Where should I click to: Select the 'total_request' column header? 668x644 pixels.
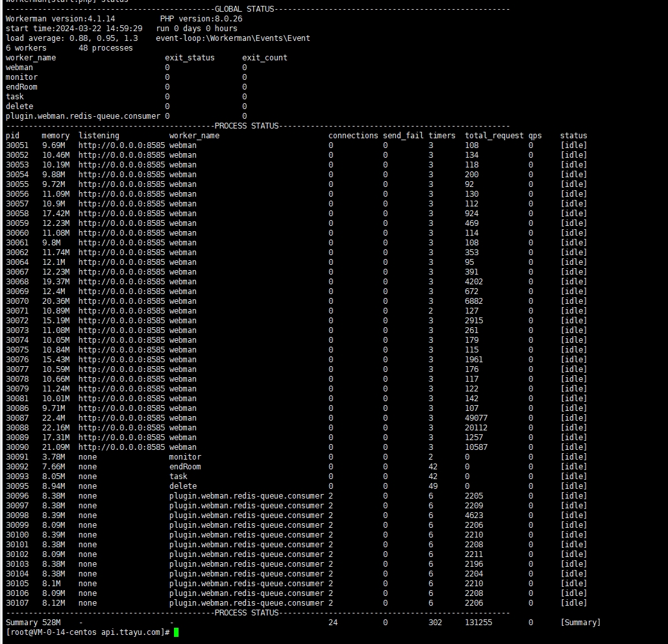pos(494,136)
